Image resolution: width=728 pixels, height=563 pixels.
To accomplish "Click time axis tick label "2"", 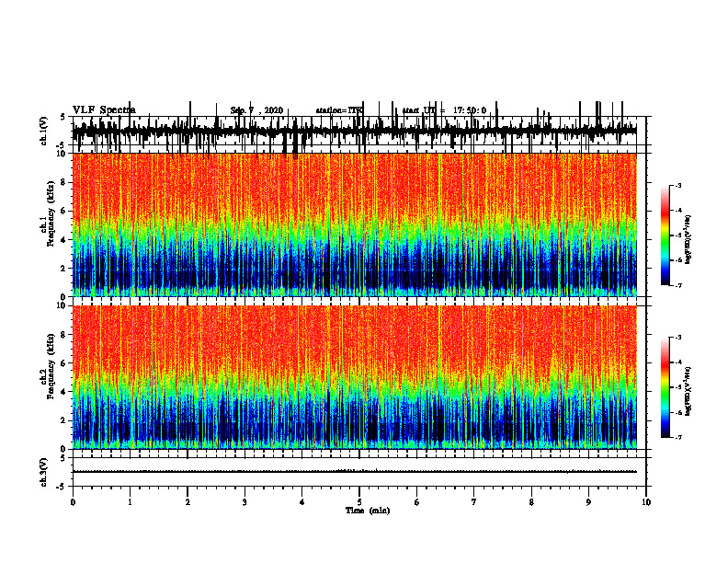I will (x=188, y=502).
